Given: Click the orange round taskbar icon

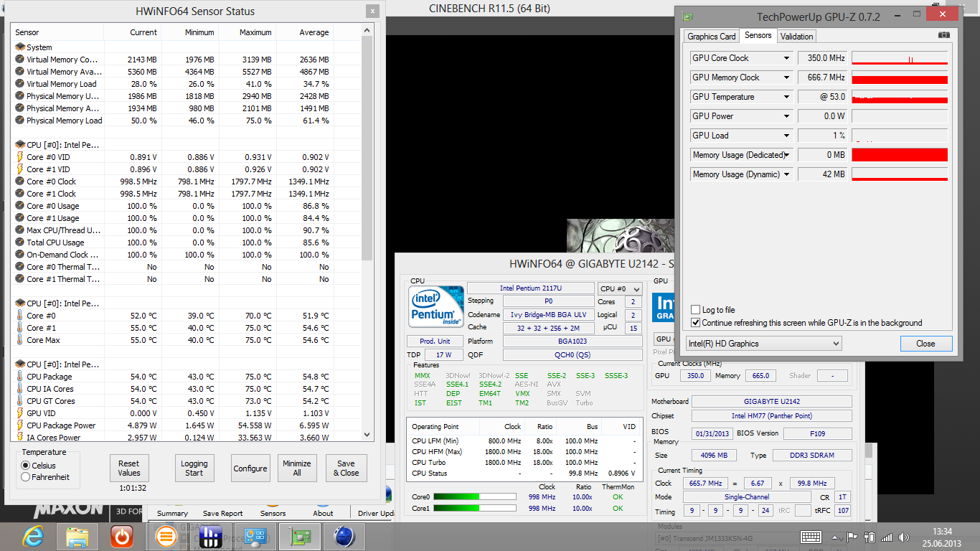Looking at the screenshot, I should [166, 537].
